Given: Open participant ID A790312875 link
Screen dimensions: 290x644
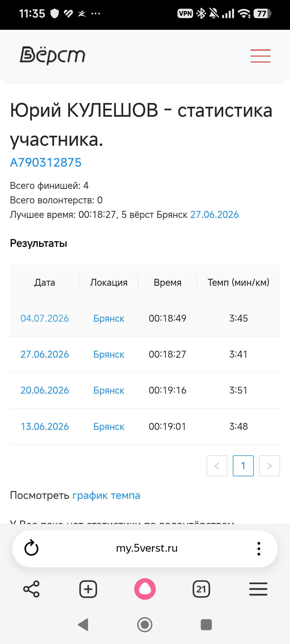Looking at the screenshot, I should click(x=46, y=163).
